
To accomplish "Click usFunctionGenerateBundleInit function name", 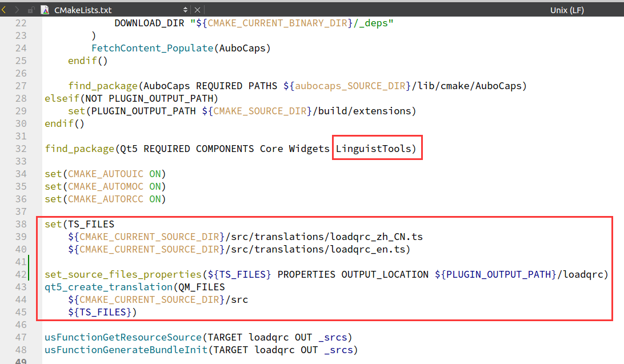I will coord(126,350).
